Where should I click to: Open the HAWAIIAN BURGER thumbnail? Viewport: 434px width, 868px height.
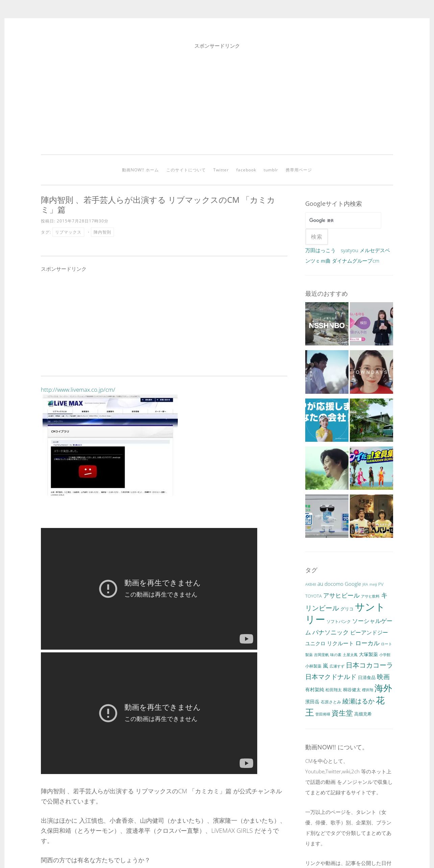click(x=371, y=468)
